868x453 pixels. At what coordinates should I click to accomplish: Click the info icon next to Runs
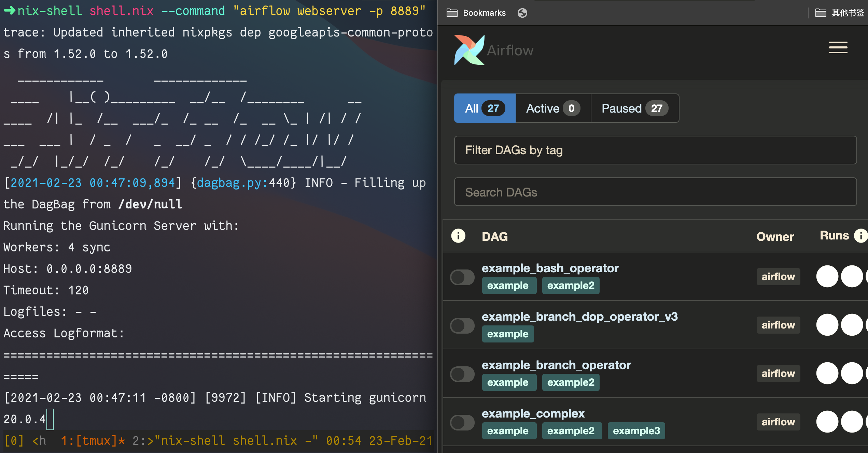pyautogui.click(x=860, y=236)
